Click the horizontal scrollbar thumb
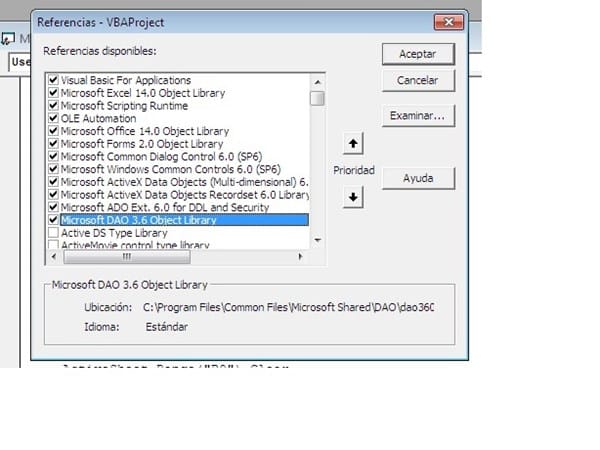The width and height of the screenshot is (600, 450). tap(127, 256)
